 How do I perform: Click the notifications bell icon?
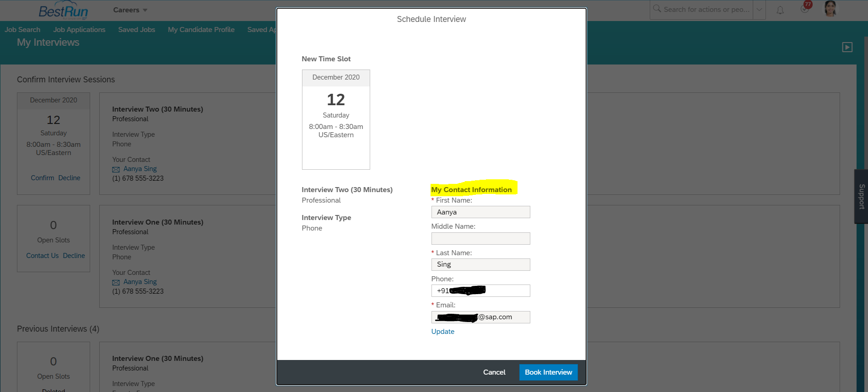tap(780, 10)
